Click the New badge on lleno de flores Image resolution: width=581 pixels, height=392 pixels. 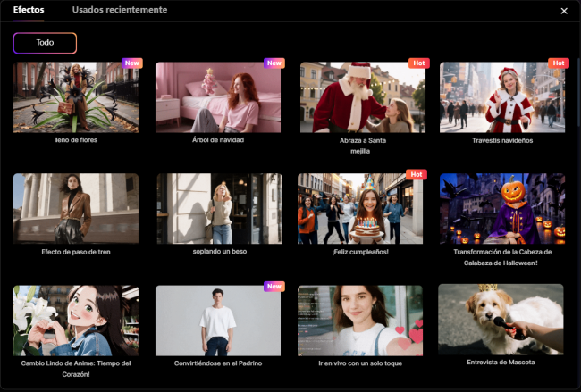tap(131, 63)
